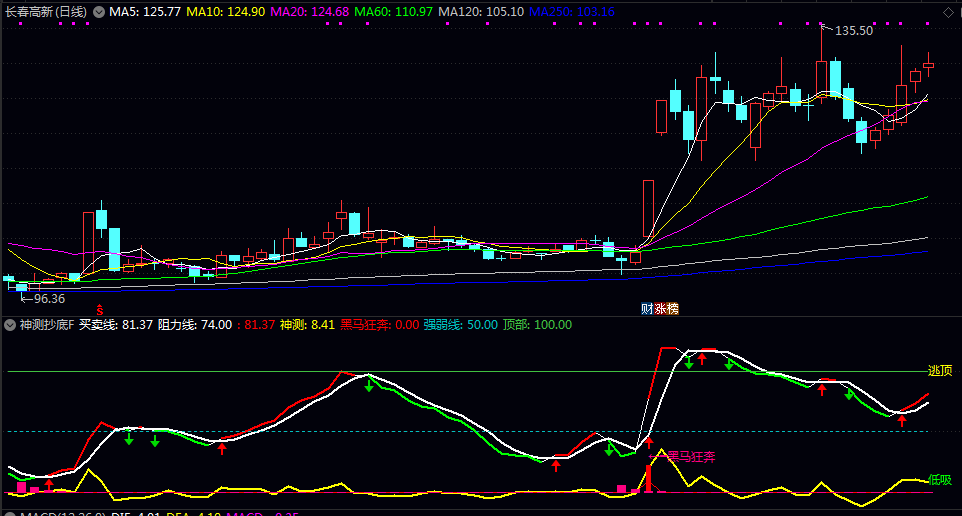Image resolution: width=962 pixels, height=516 pixels.
Task: Click the 逃顶 line label
Action: [940, 371]
